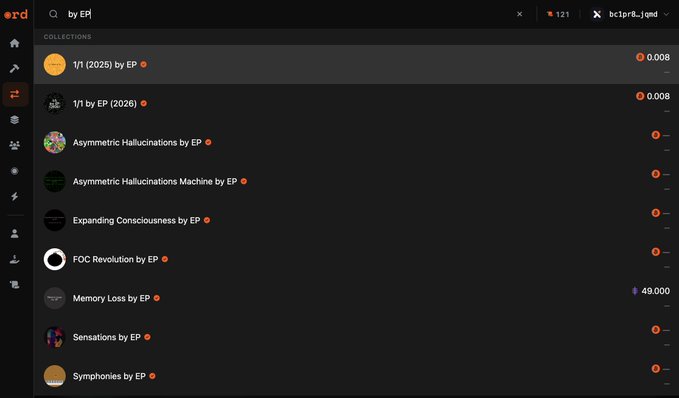The image size is (679, 398).
Task: Click 0.008 price on 1/1 (2025) row
Action: click(x=658, y=57)
